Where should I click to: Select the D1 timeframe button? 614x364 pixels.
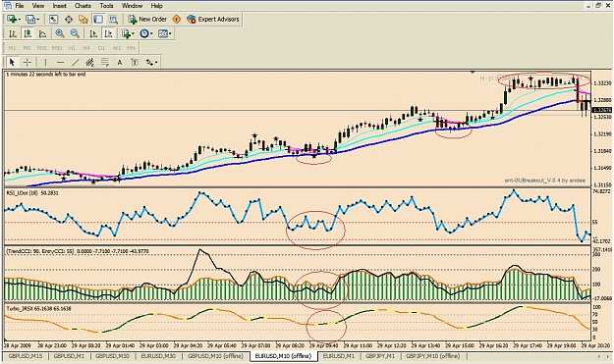point(101,48)
